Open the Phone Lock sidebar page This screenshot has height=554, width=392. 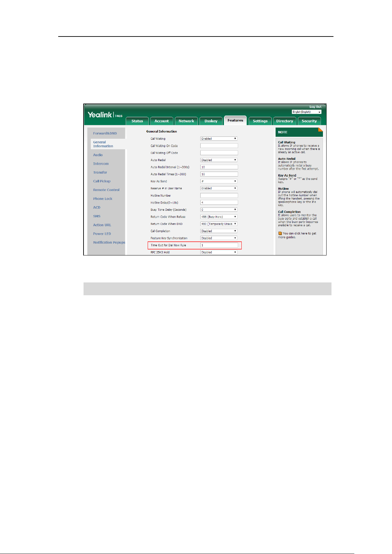coord(103,199)
